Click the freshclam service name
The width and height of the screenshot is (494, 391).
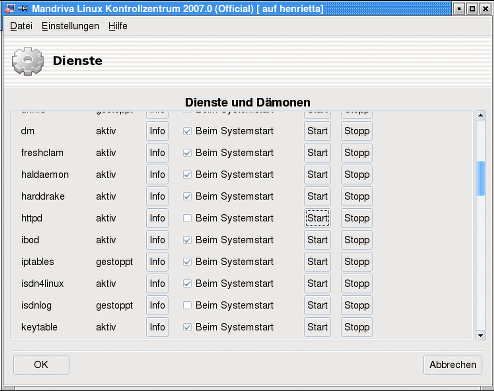click(x=42, y=153)
